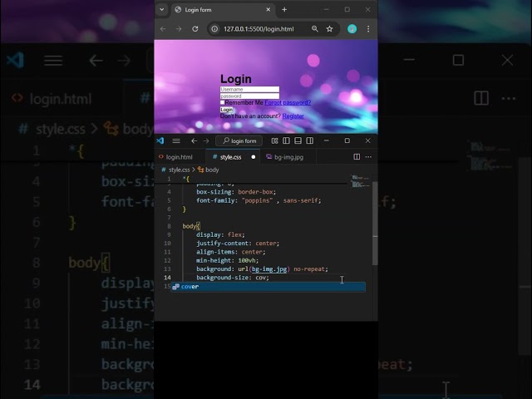Accept the cover autocomplete suggestion
Screen dimensions: 532x399
coord(268,287)
